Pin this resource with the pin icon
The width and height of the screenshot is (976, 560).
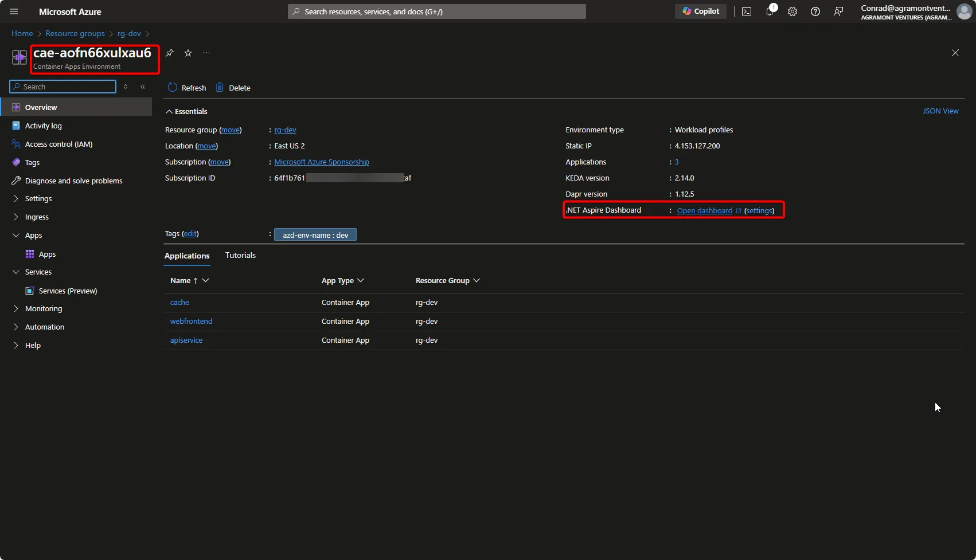click(170, 53)
